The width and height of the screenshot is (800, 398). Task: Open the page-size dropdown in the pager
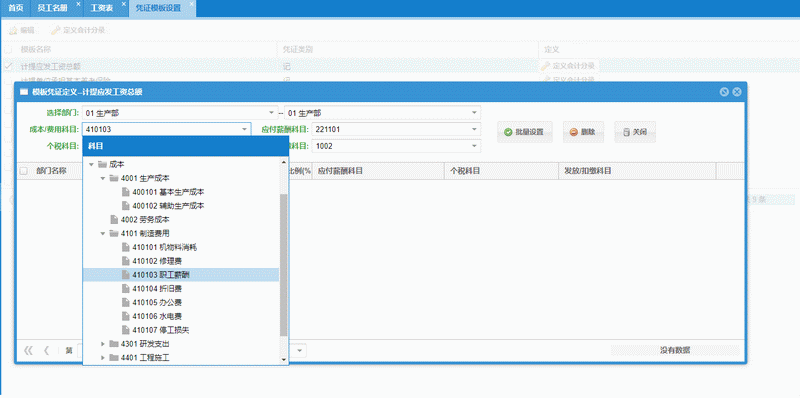tap(299, 350)
